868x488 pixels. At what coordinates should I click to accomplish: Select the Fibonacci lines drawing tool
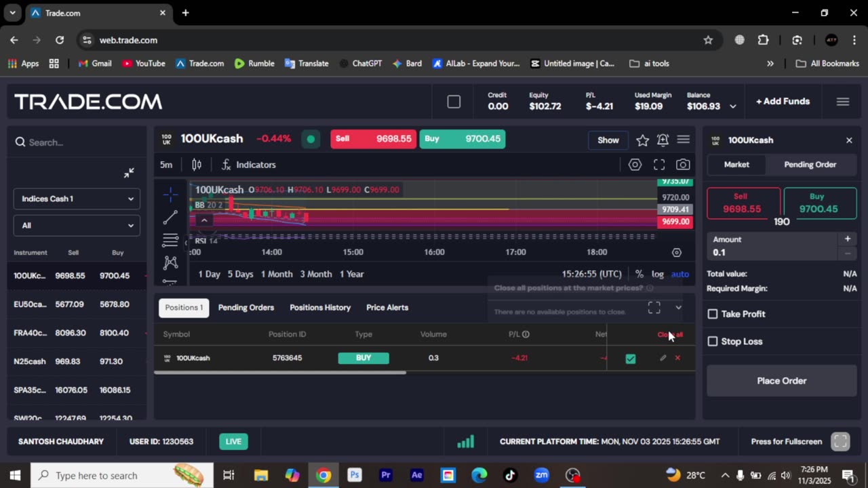170,240
